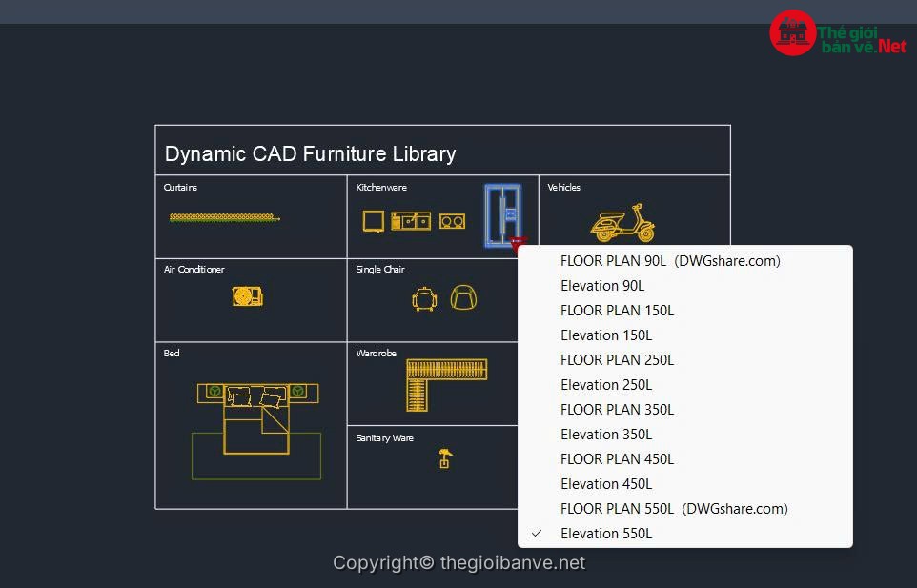Viewport: 917px width, 588px height.
Task: Pick Elevation 350L in visibility menu
Action: coord(606,435)
